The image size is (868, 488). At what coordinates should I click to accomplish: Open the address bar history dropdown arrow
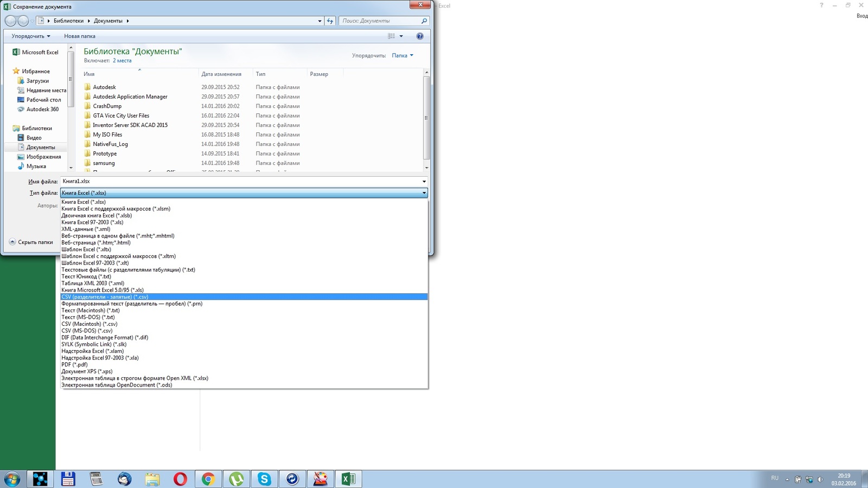tap(320, 21)
